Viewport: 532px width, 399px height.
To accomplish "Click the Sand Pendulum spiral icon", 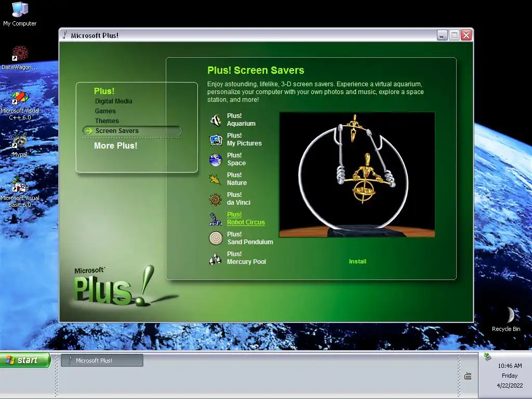I will (216, 238).
